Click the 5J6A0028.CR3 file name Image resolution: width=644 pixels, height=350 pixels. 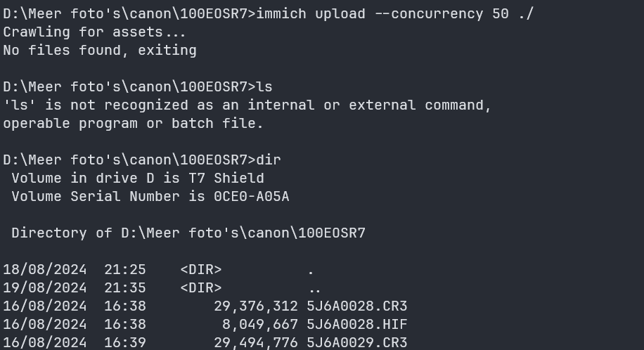tap(357, 306)
